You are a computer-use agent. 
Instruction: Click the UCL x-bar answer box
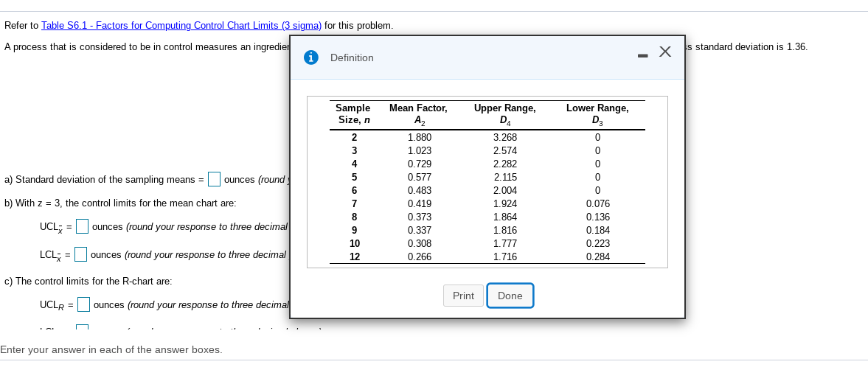(x=83, y=226)
